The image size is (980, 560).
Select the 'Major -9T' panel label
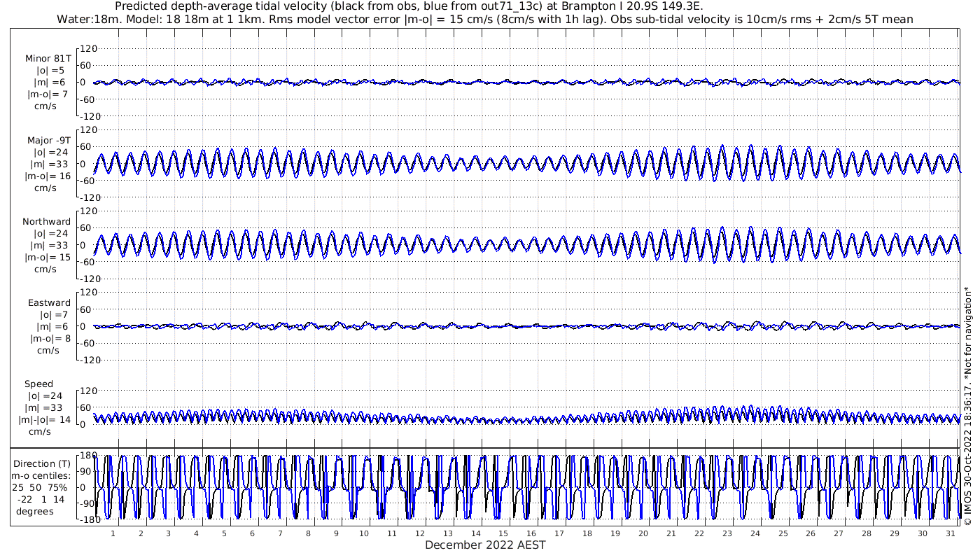(48, 140)
